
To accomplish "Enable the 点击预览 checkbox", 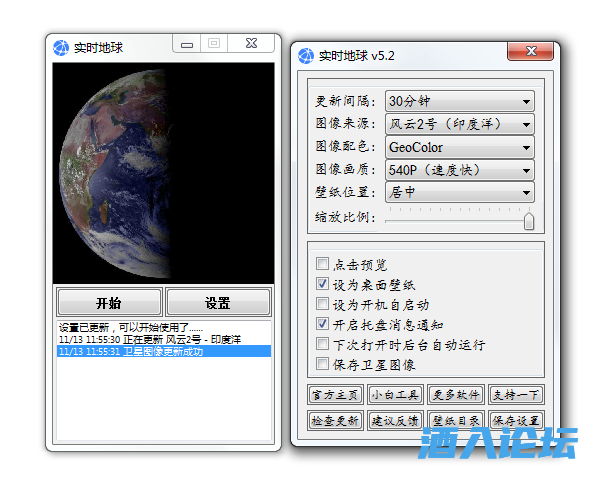I will (x=322, y=263).
